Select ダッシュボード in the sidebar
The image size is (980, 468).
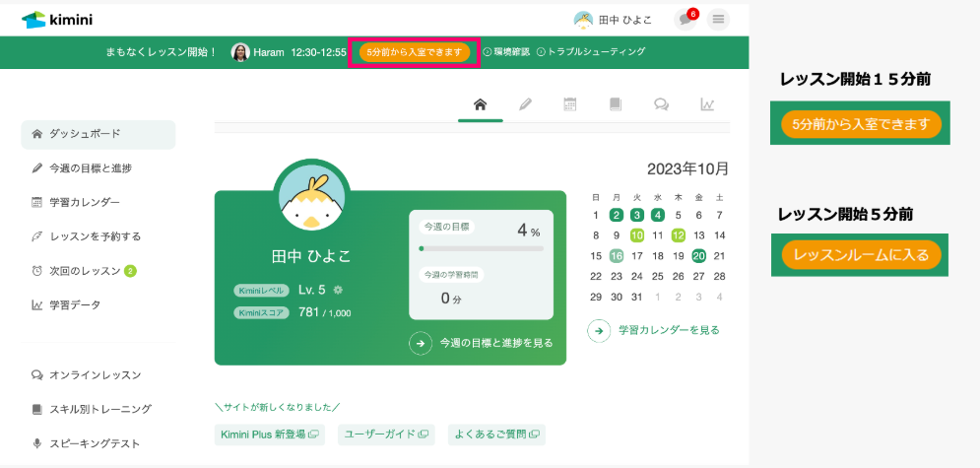(98, 134)
